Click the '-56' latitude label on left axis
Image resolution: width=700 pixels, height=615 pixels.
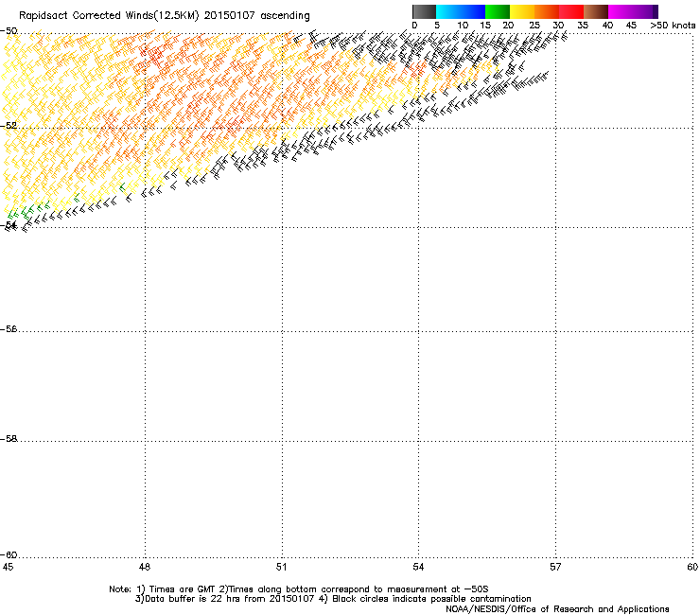[x=9, y=329]
